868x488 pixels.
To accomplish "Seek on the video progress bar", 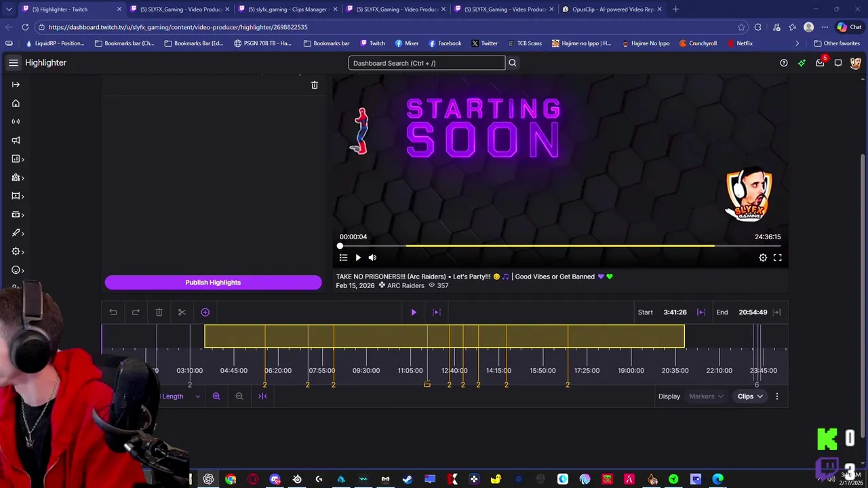I will [560, 246].
